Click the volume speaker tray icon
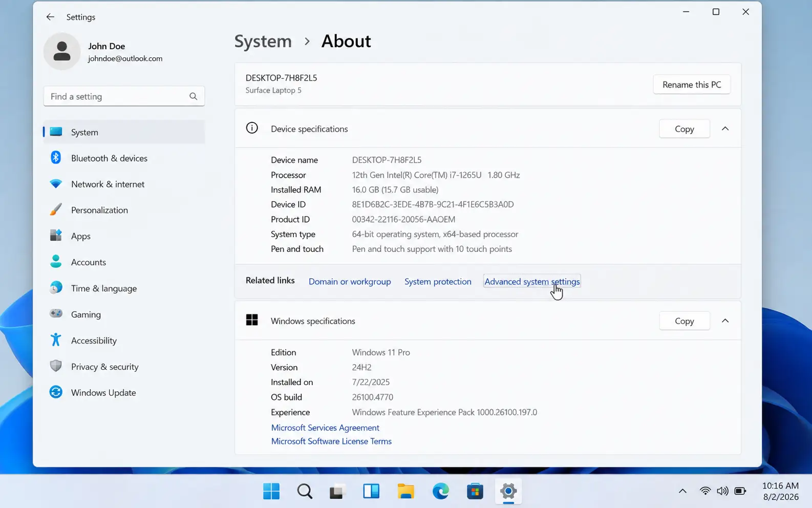This screenshot has height=508, width=812. pos(722,491)
